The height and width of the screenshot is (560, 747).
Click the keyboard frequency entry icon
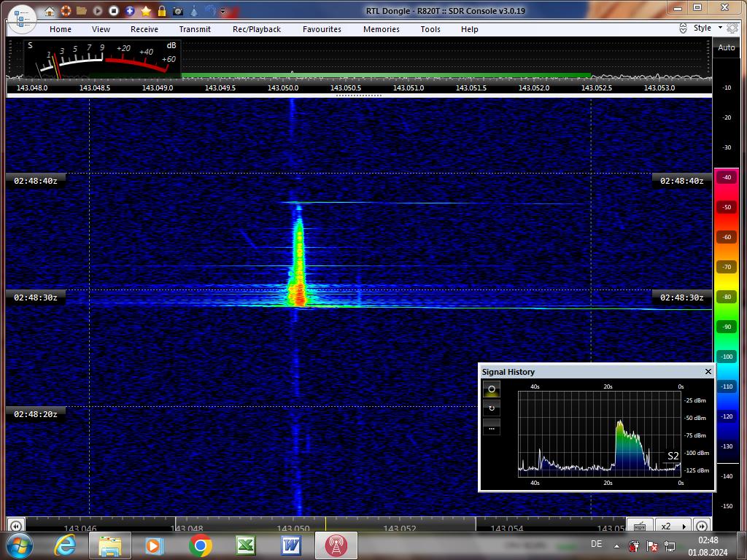(x=640, y=526)
